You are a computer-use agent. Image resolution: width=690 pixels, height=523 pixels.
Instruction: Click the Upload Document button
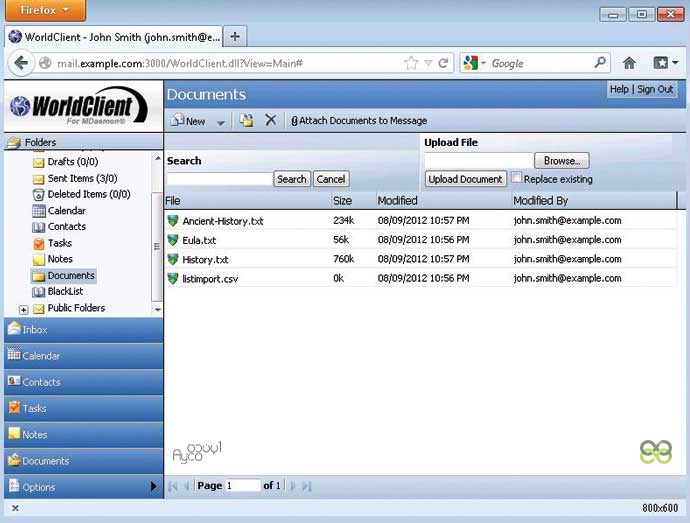(465, 179)
